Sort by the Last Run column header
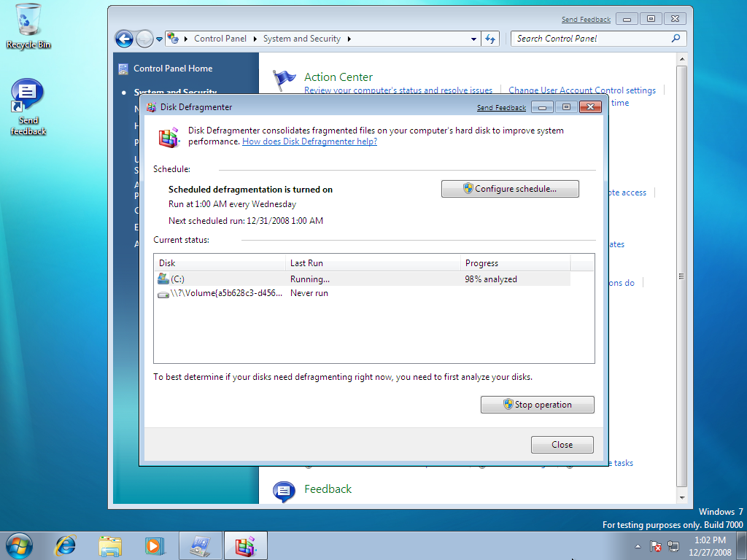The image size is (747, 560). click(373, 262)
